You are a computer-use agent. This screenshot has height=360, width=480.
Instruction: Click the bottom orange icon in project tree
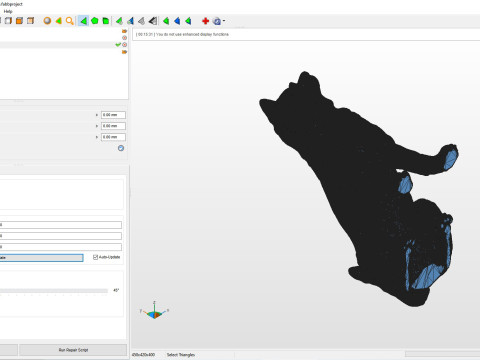pyautogui.click(x=124, y=52)
